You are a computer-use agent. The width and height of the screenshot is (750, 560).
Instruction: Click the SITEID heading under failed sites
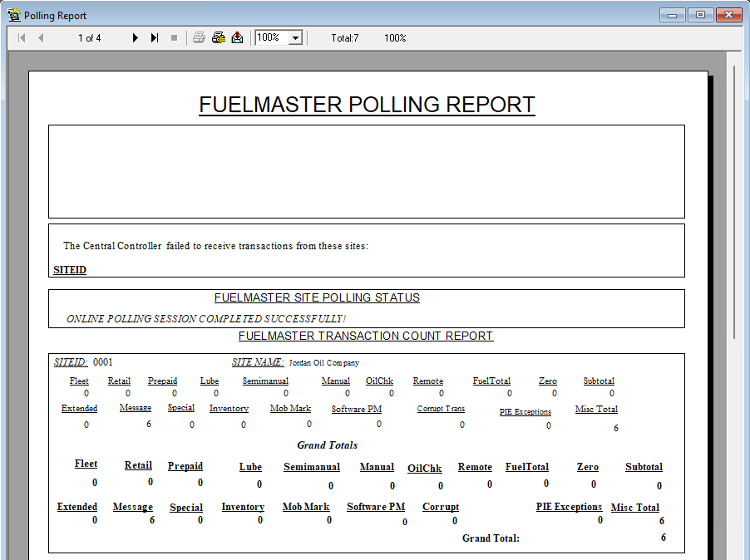point(70,269)
